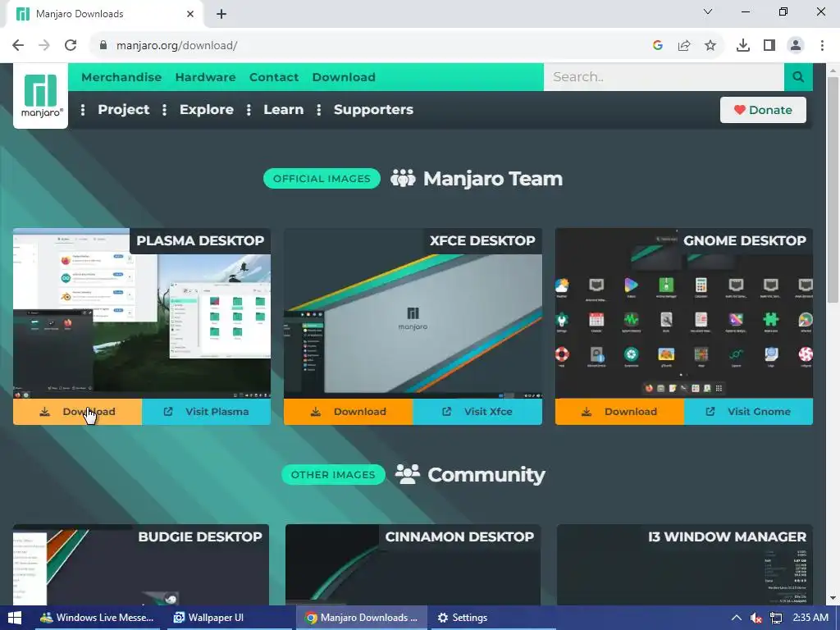The height and width of the screenshot is (630, 840).
Task: Click in the site Search field
Action: click(x=664, y=77)
